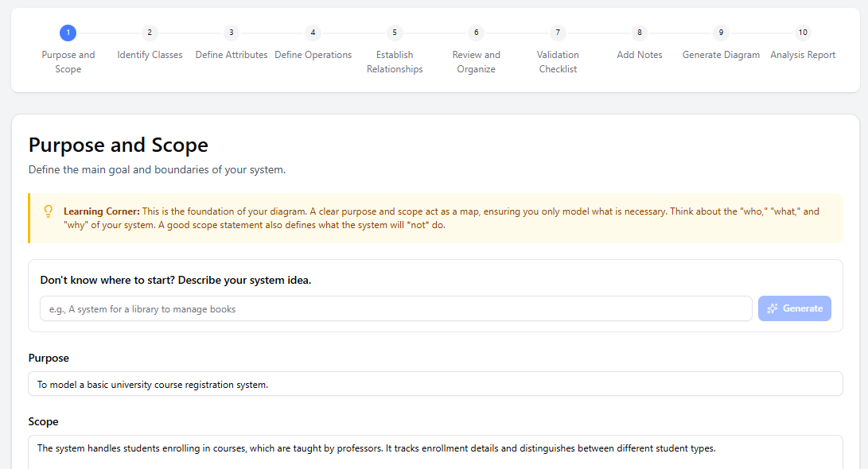Focus the system idea description field

395,308
